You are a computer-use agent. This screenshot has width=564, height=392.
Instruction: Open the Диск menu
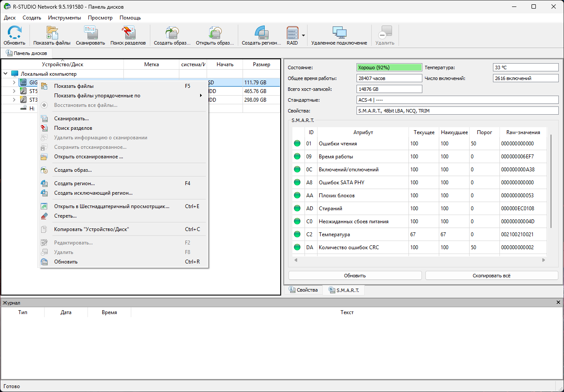point(10,18)
